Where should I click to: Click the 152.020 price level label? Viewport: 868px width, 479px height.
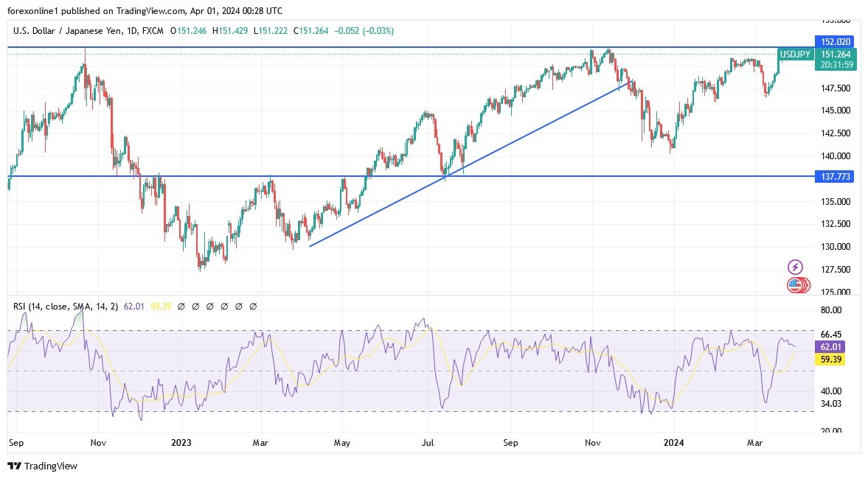(x=837, y=43)
